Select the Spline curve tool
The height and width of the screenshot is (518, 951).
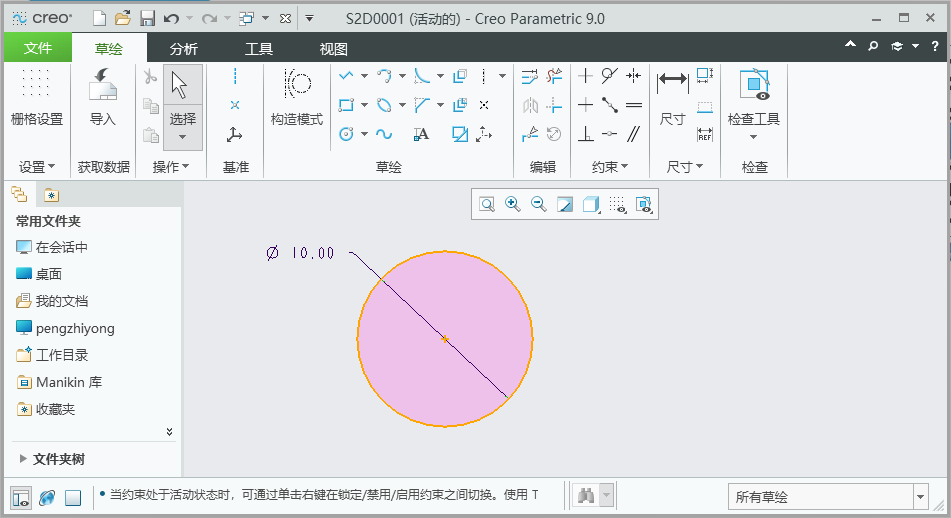pos(384,134)
